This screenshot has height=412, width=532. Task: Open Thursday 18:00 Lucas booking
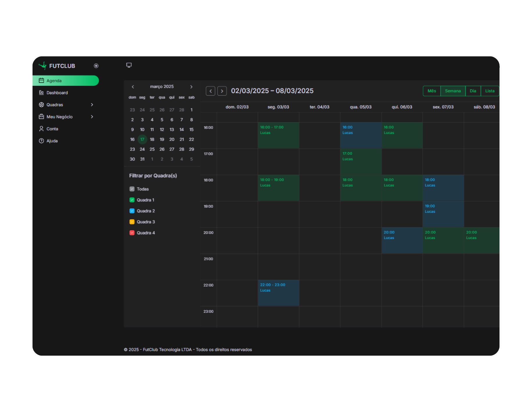coord(402,188)
